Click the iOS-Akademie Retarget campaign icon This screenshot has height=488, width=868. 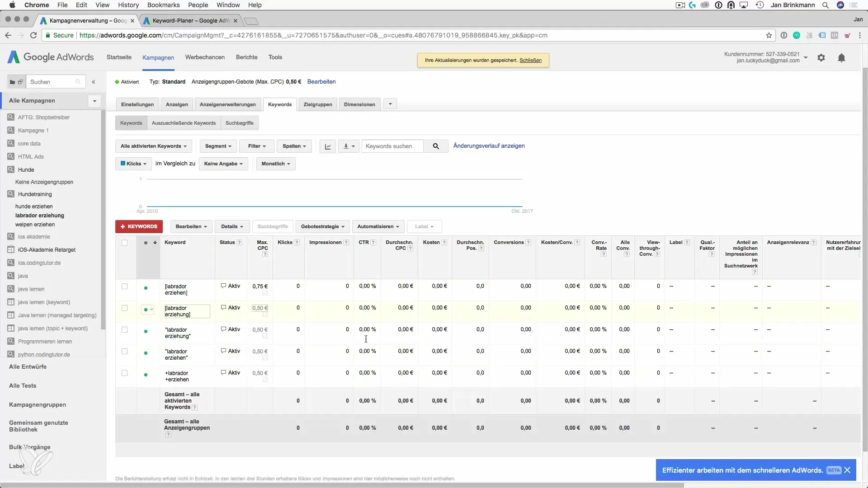click(x=11, y=249)
